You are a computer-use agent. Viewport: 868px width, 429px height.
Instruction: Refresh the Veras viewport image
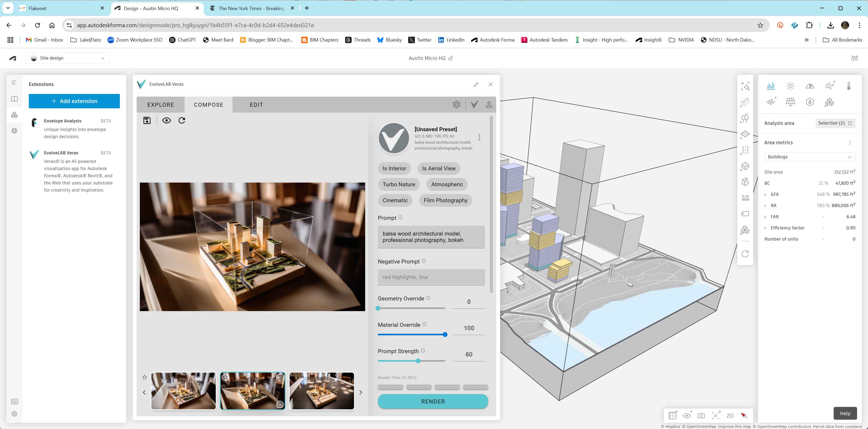pyautogui.click(x=182, y=120)
